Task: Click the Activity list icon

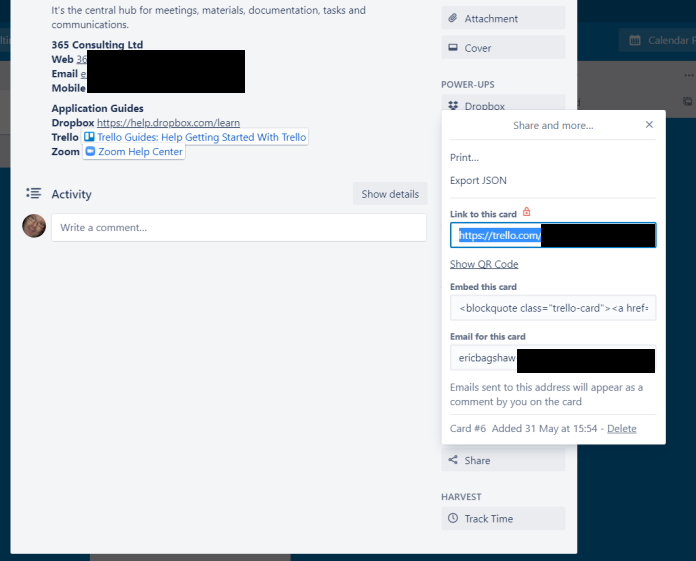Action: (x=33, y=193)
